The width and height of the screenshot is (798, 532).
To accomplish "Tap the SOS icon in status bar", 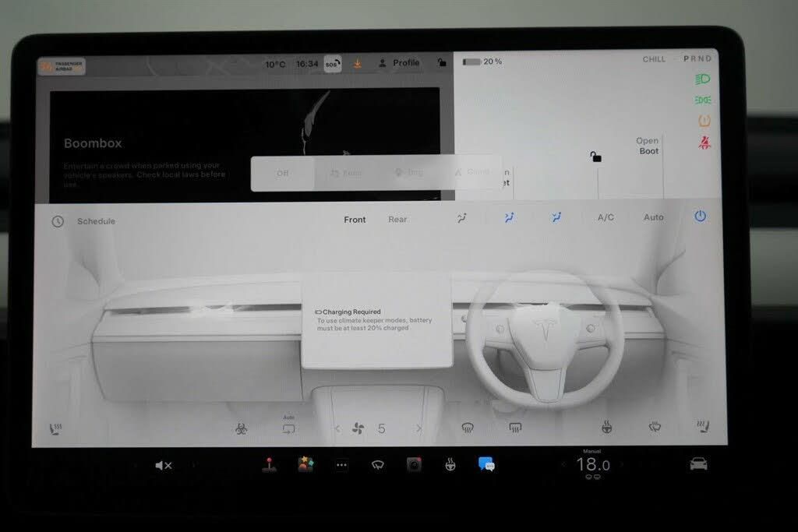I will click(332, 64).
